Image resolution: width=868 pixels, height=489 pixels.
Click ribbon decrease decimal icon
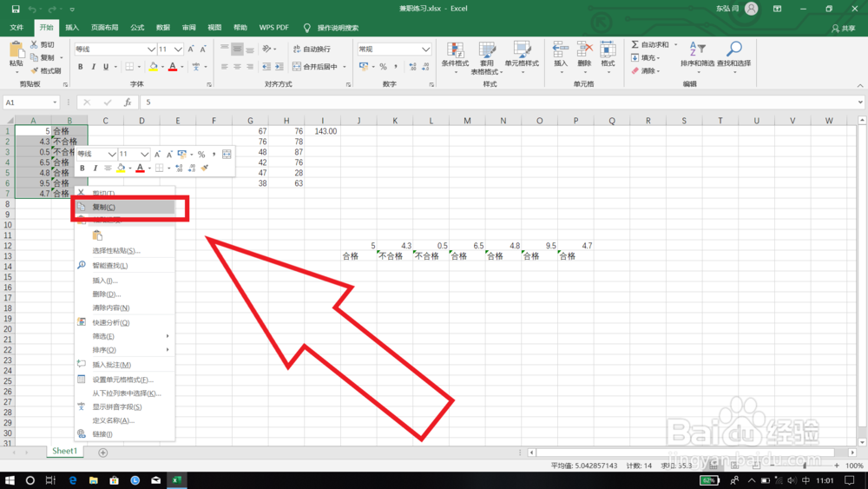(425, 67)
